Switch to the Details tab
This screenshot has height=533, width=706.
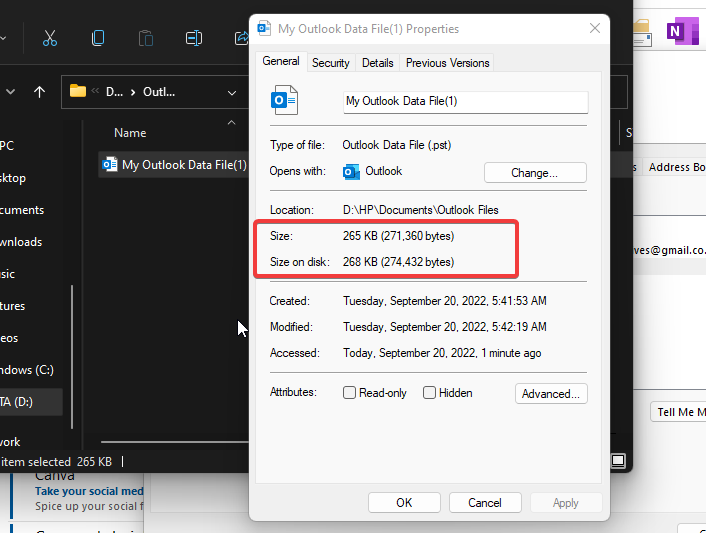377,63
